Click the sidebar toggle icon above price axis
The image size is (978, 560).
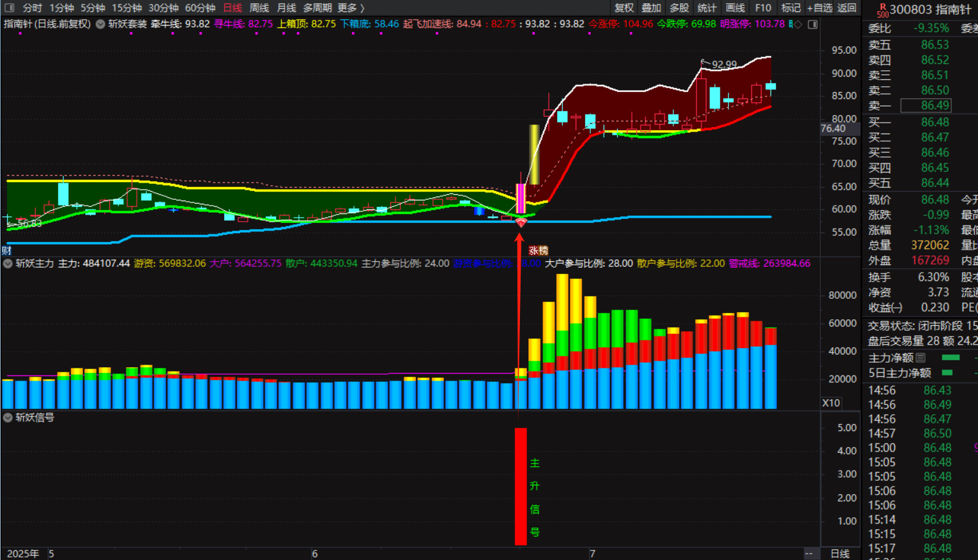click(813, 24)
